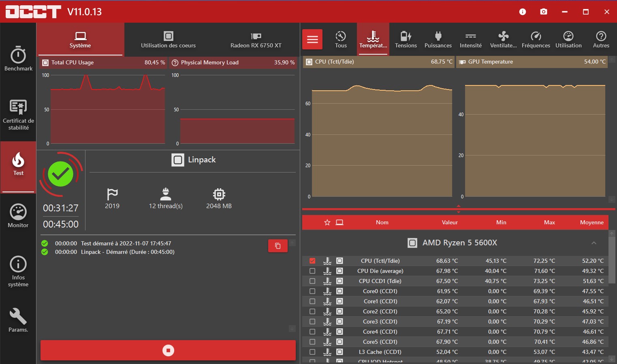
Task: Click the 00:31:27 elapsed time value
Action: point(61,208)
